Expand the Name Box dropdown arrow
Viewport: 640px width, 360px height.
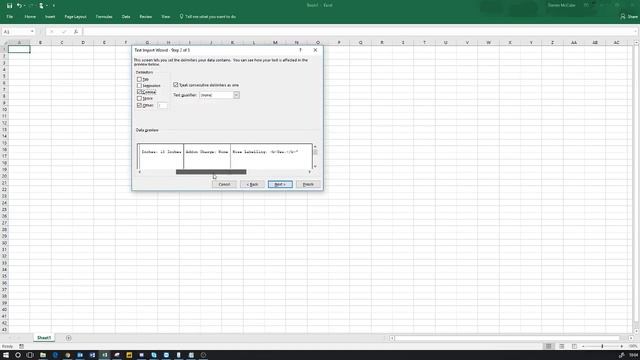[32, 31]
